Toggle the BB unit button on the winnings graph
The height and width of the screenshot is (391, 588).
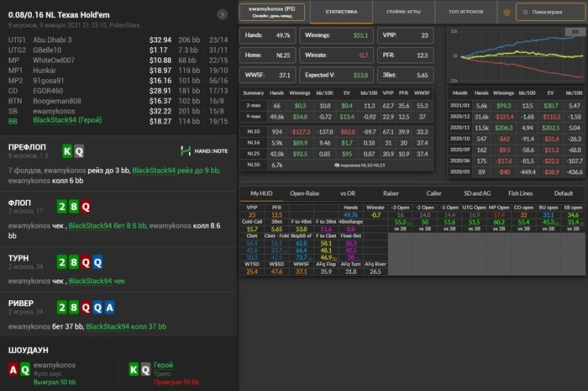[575, 32]
